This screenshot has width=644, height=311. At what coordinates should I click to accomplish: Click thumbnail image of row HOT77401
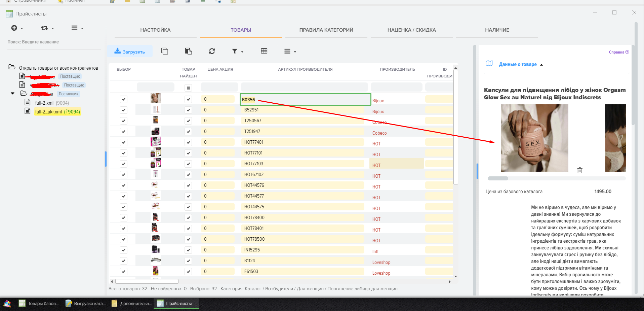[155, 142]
